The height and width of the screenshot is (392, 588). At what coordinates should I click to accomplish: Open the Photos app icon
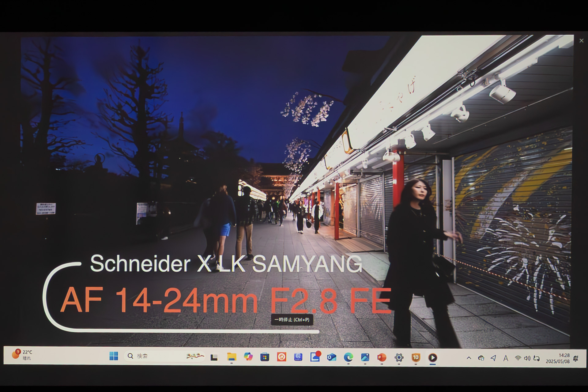pyautogui.click(x=365, y=357)
